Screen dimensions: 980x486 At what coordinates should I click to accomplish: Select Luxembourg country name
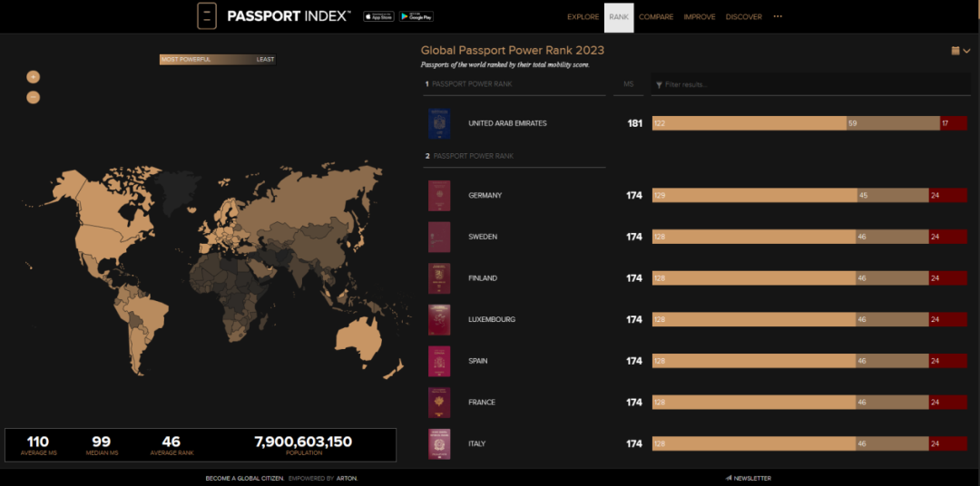492,319
